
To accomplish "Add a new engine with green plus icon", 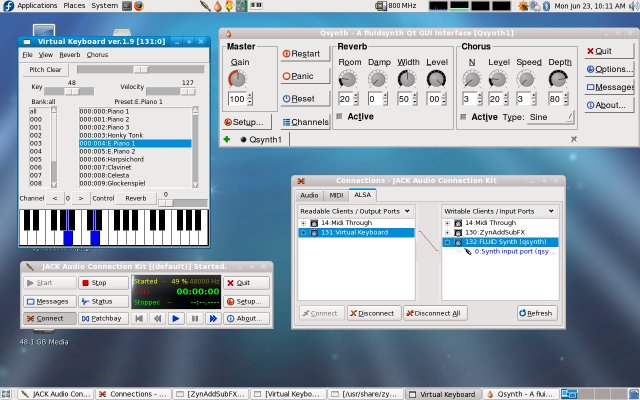I will [227, 139].
